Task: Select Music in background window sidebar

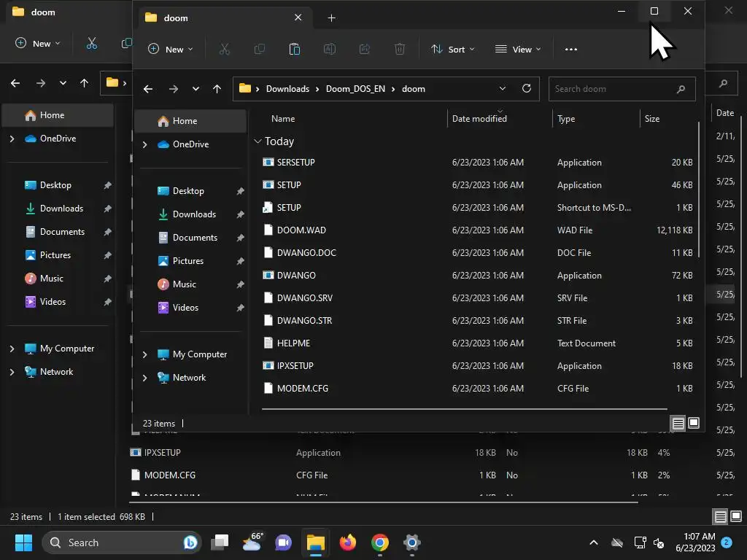Action: [x=58, y=279]
